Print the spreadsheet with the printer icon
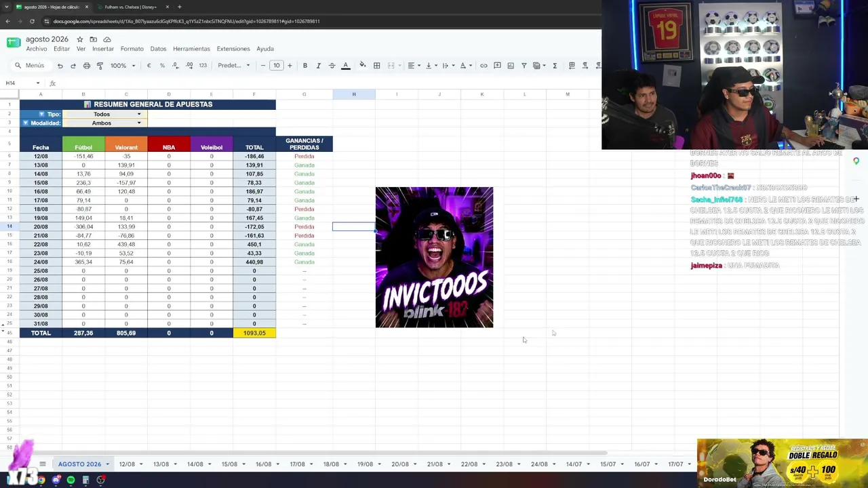The width and height of the screenshot is (868, 488). point(87,66)
